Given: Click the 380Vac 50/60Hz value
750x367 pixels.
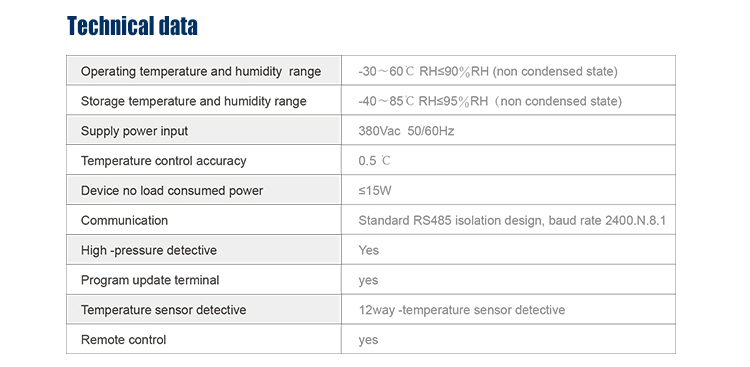Looking at the screenshot, I should (x=406, y=131).
